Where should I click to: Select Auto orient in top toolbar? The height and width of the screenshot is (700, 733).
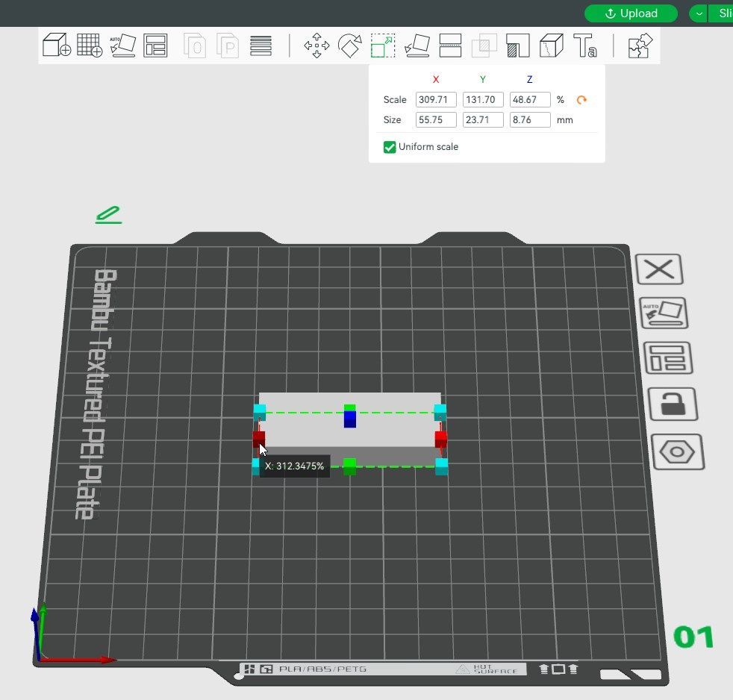pos(122,46)
